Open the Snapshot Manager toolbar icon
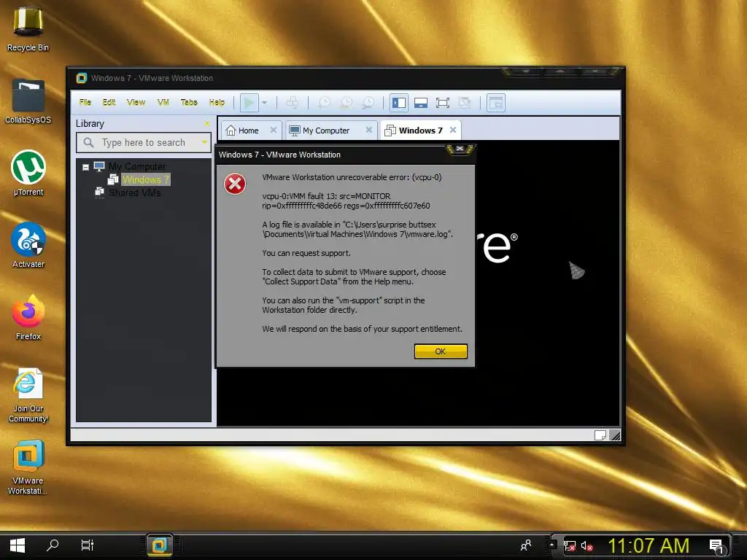747x560 pixels. pyautogui.click(x=368, y=102)
